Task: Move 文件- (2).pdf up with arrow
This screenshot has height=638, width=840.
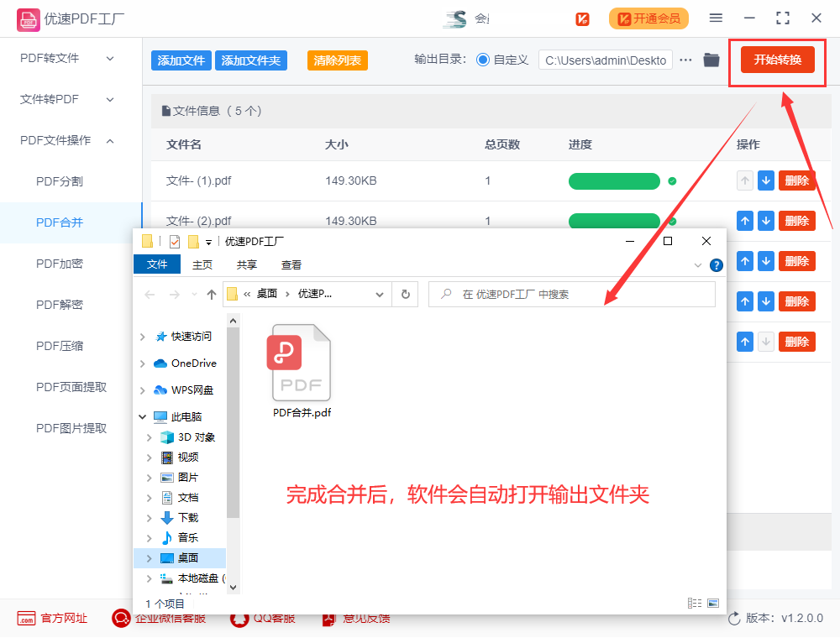Action: tap(745, 221)
